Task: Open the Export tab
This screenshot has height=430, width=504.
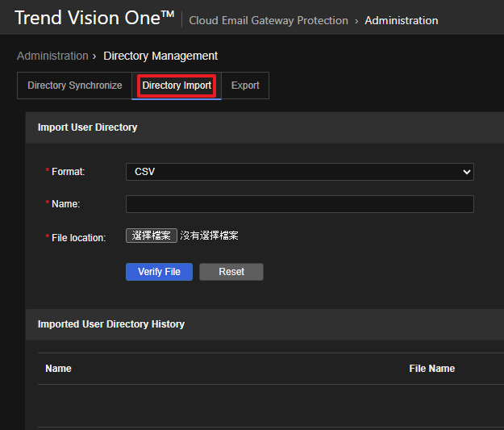Action: click(245, 86)
